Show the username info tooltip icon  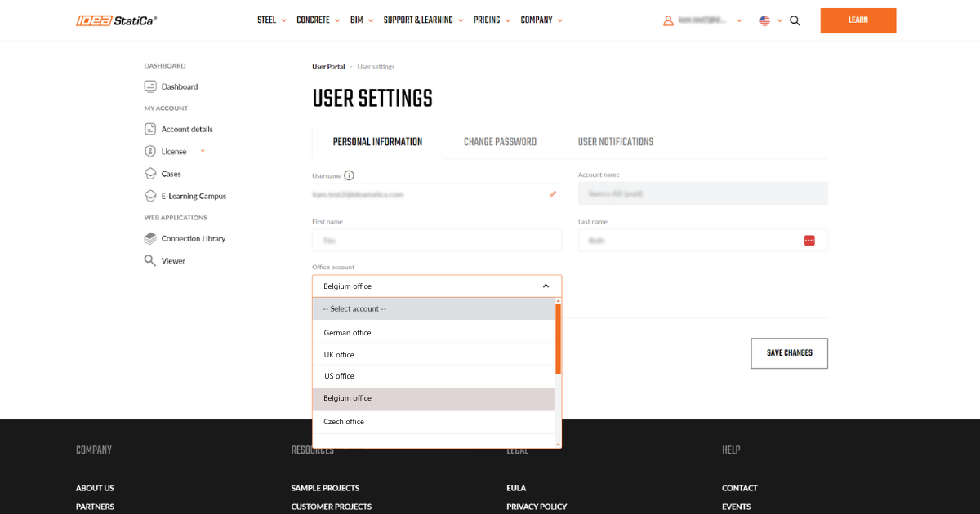[x=350, y=175]
